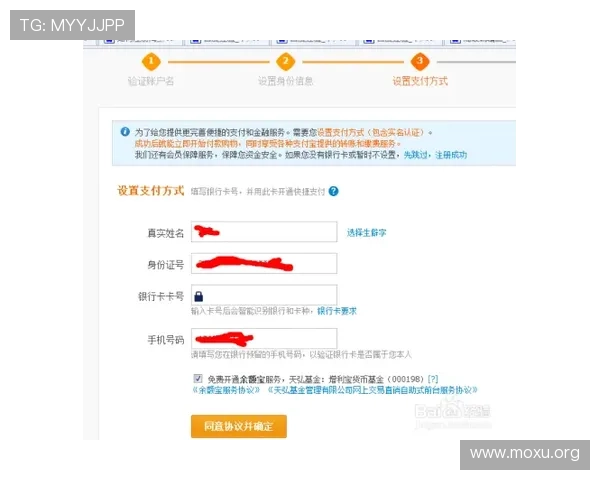Focus the 银行卡卡号 input field

[x=264, y=295]
